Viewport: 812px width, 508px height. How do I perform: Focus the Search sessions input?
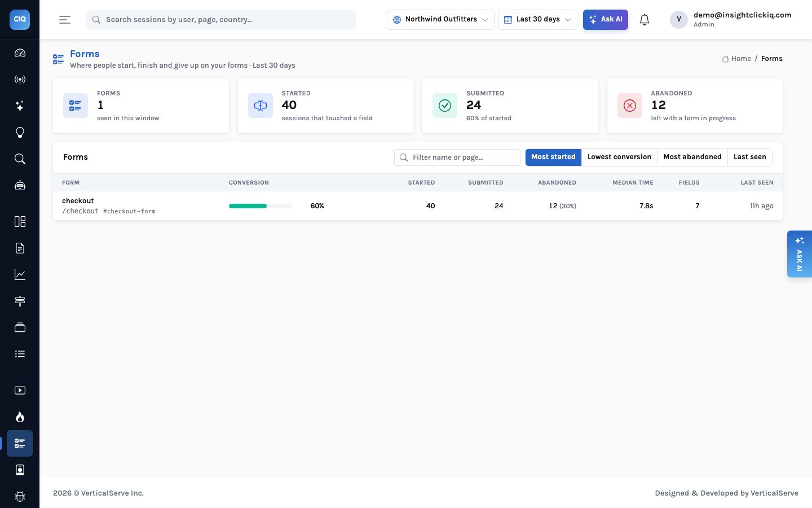click(221, 20)
